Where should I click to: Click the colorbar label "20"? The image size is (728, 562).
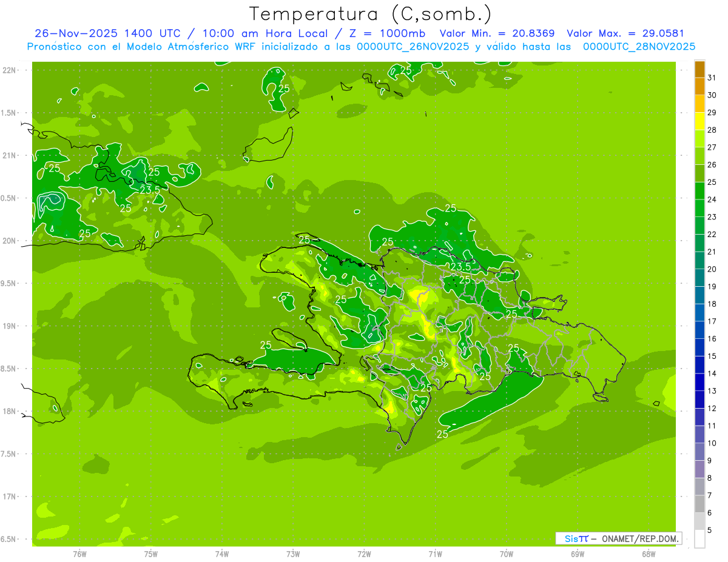(x=712, y=269)
